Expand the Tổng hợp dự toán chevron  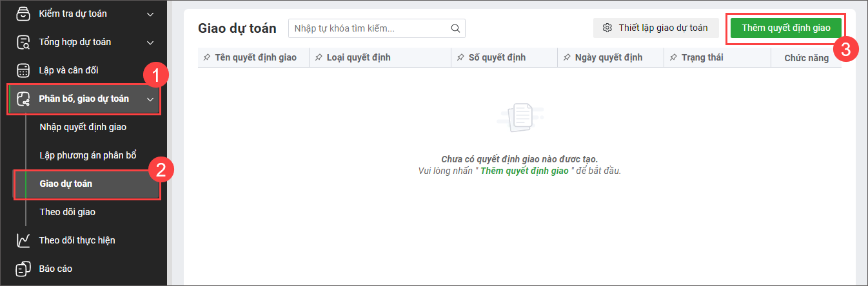tap(150, 43)
